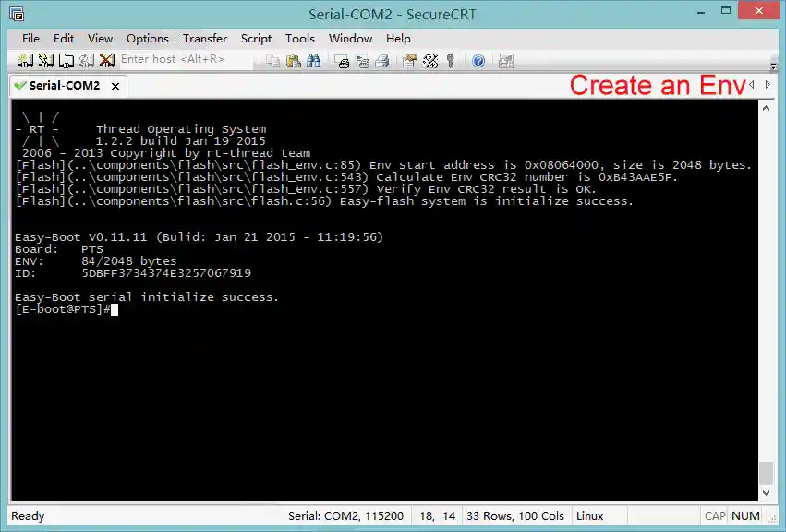This screenshot has width=786, height=532.
Task: Open Quick Connect
Action: 43,60
